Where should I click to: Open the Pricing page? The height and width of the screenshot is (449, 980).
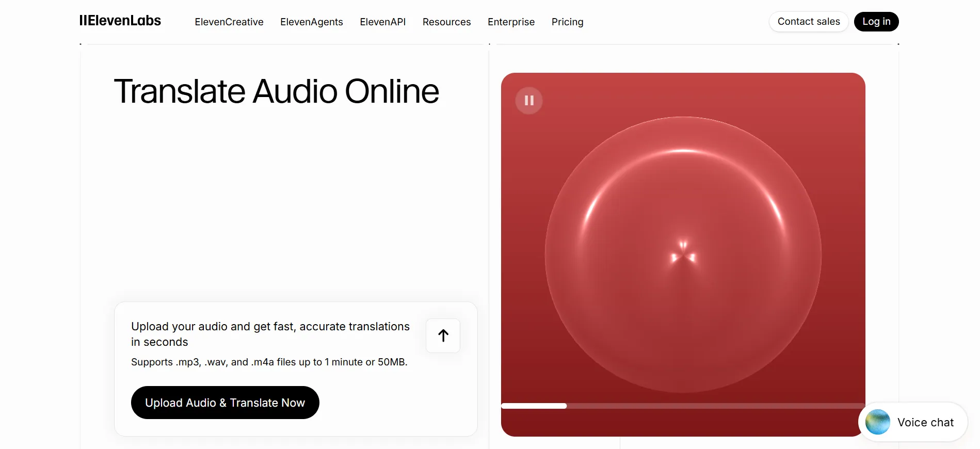click(568, 22)
